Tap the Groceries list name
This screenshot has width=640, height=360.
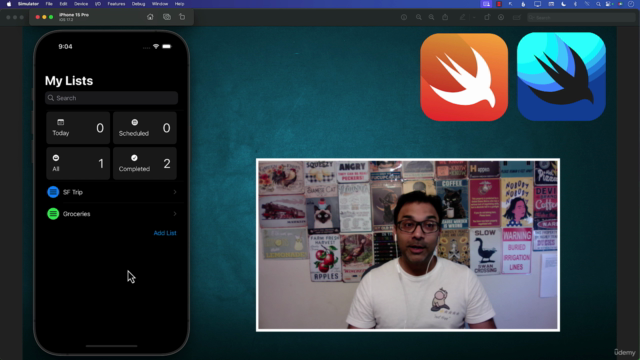pos(77,213)
